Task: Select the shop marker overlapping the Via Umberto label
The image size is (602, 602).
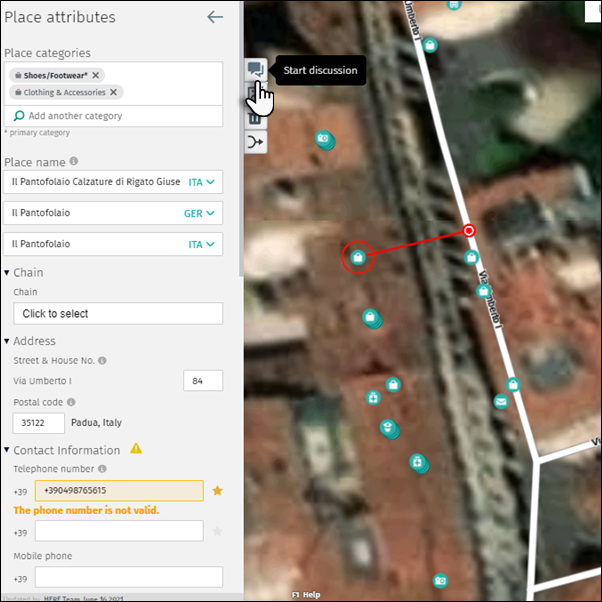Action: [483, 291]
